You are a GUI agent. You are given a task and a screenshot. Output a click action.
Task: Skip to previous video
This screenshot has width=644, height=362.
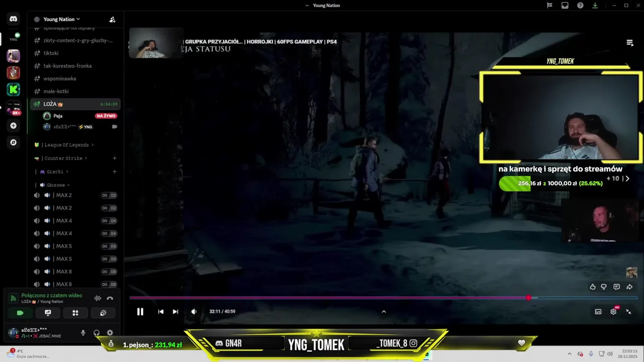(160, 312)
